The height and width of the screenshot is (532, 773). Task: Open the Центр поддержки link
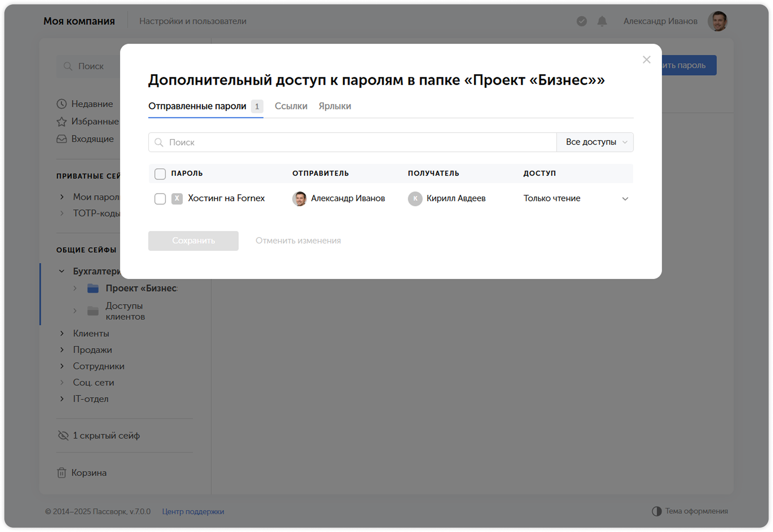[x=193, y=511]
